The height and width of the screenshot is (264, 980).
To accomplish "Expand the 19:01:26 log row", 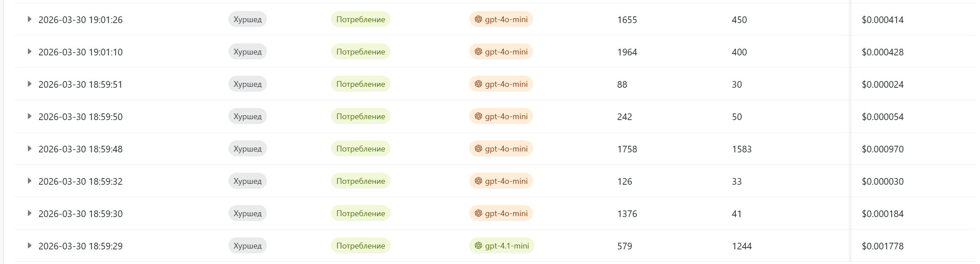I will tap(29, 19).
